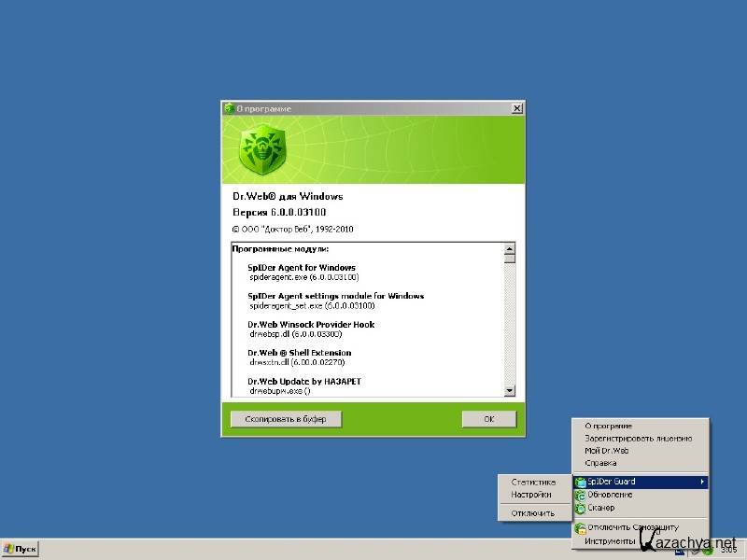Screen dimensions: 747x560
Task: Select Статистика in the submenu
Action: (532, 483)
